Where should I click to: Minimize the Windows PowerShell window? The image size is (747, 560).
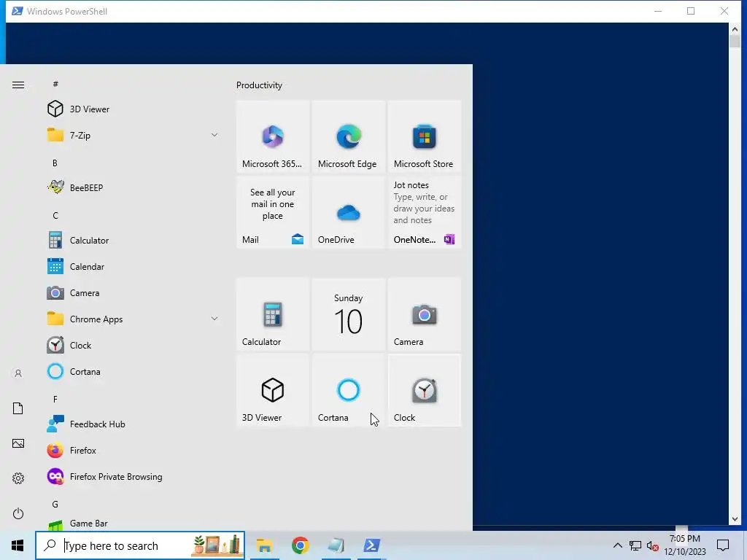click(x=658, y=11)
